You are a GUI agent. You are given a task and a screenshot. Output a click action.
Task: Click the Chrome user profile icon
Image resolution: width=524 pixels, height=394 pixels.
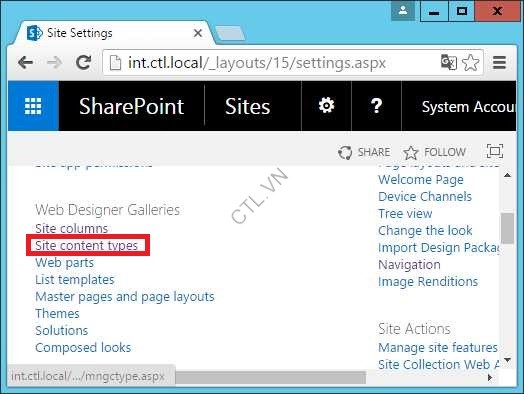[x=403, y=11]
